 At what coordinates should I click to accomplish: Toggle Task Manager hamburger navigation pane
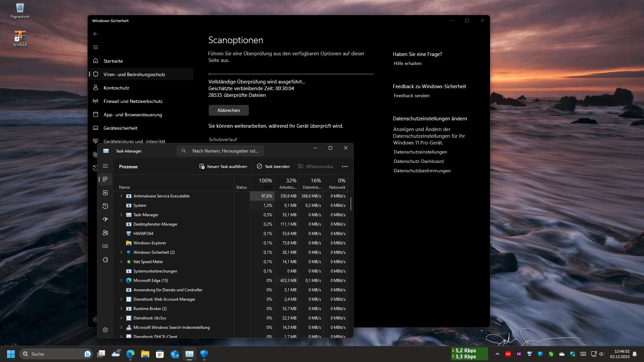(105, 166)
